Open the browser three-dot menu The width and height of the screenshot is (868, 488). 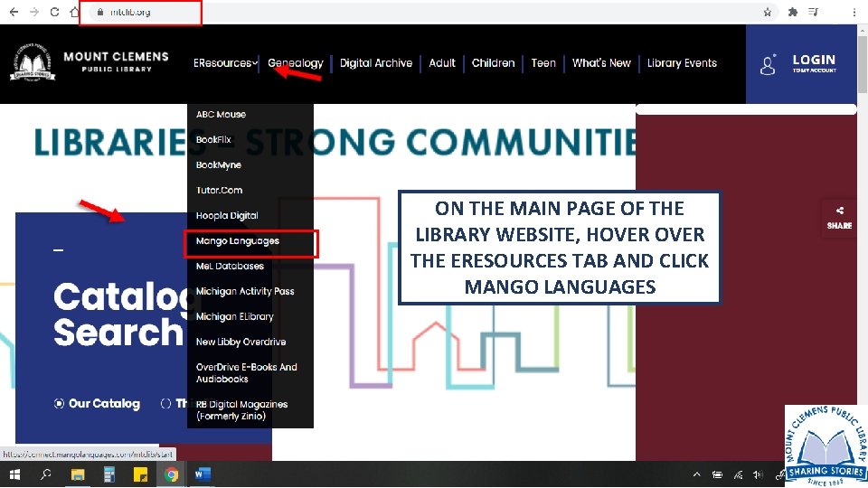coord(854,12)
